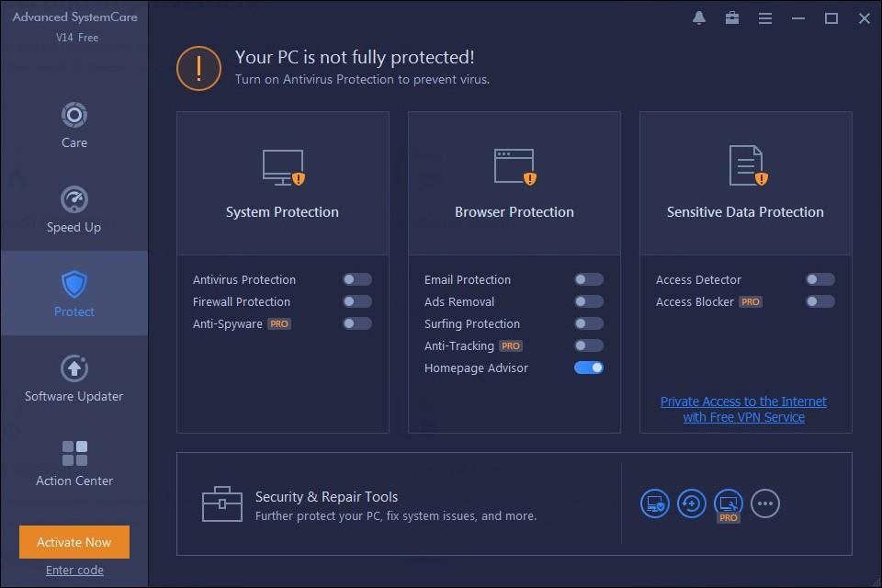
Task: Click the Security & Repair Tools title
Action: pos(326,497)
